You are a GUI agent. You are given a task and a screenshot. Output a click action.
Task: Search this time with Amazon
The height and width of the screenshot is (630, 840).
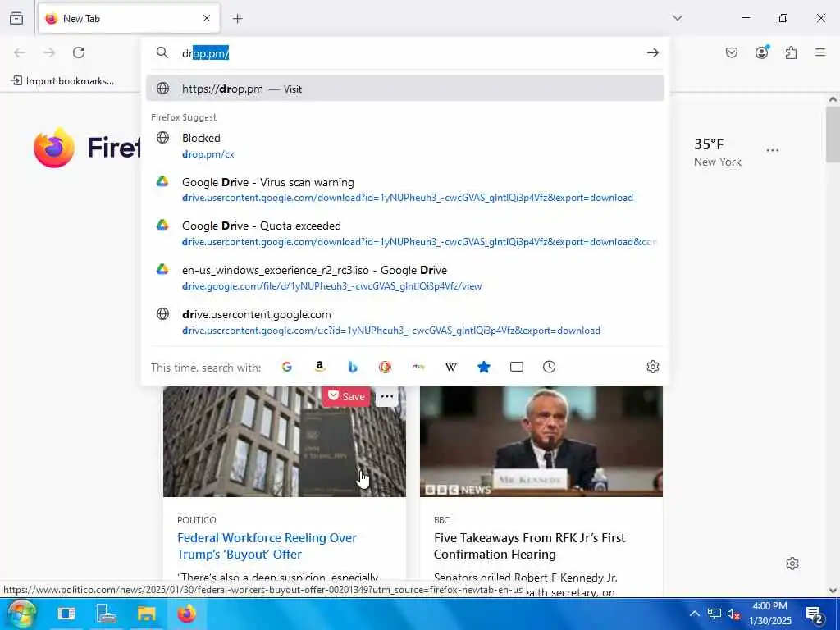tap(320, 367)
